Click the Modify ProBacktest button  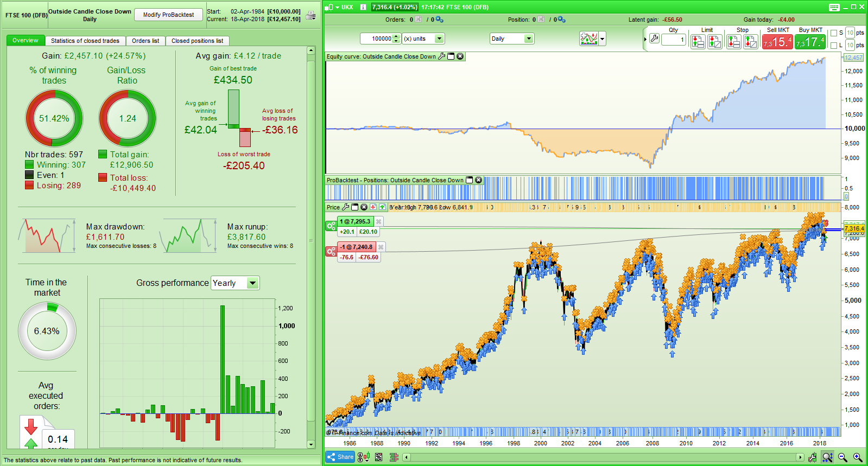168,15
